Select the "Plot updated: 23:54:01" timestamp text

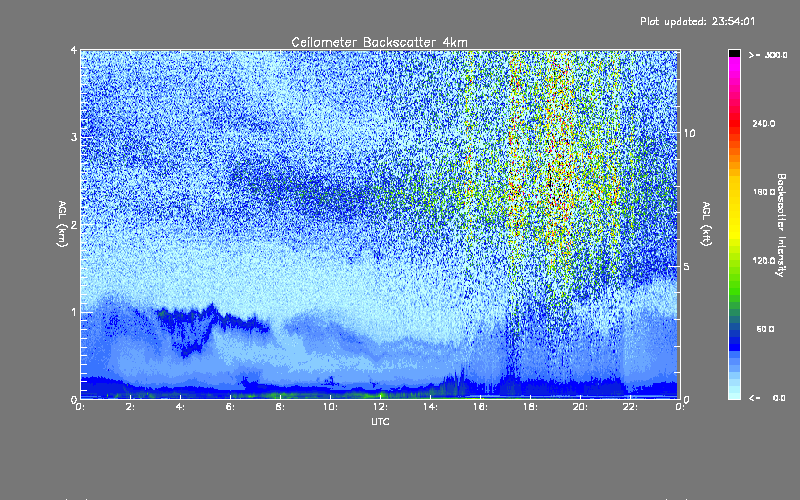697,21
